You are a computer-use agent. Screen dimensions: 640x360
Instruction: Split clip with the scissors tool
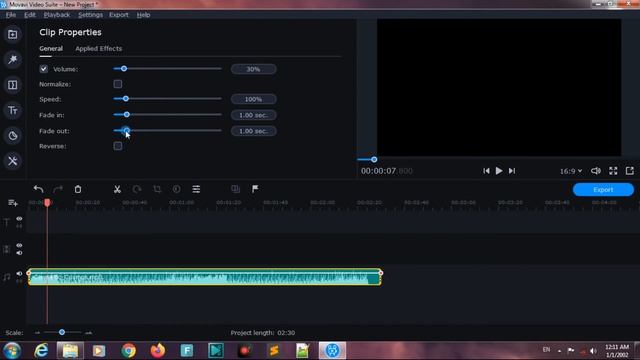pyautogui.click(x=117, y=189)
